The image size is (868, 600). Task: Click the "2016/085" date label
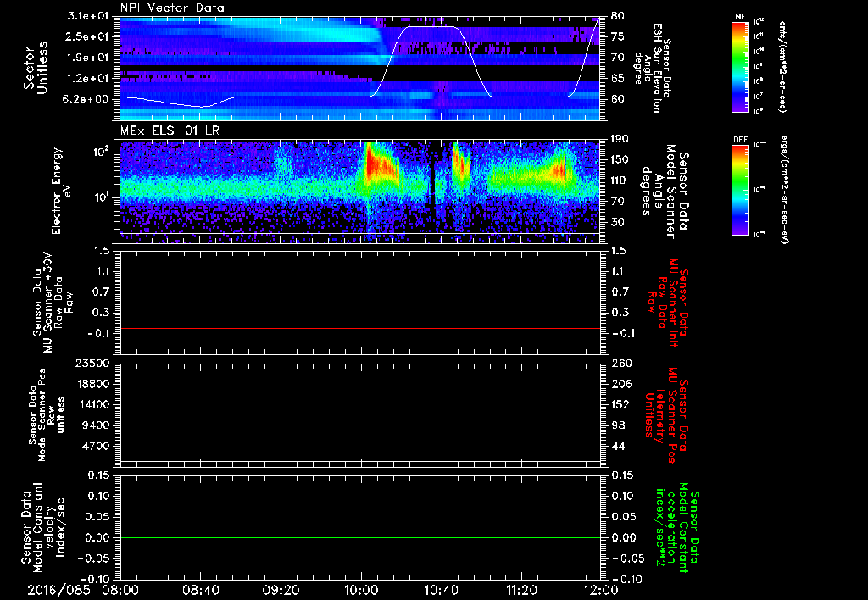[x=58, y=590]
